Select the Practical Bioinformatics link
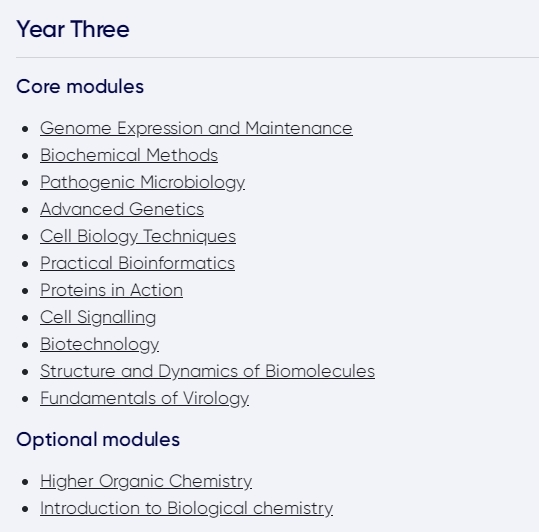 (137, 263)
